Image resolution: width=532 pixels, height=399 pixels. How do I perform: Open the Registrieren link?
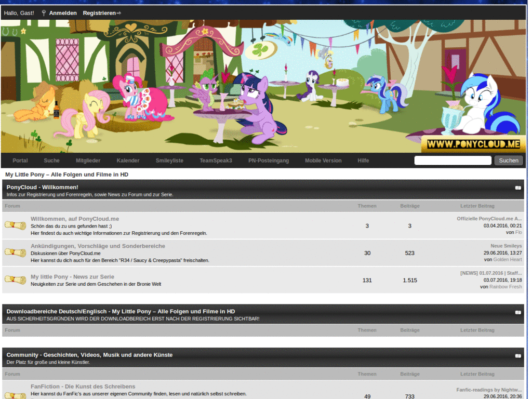pos(99,13)
